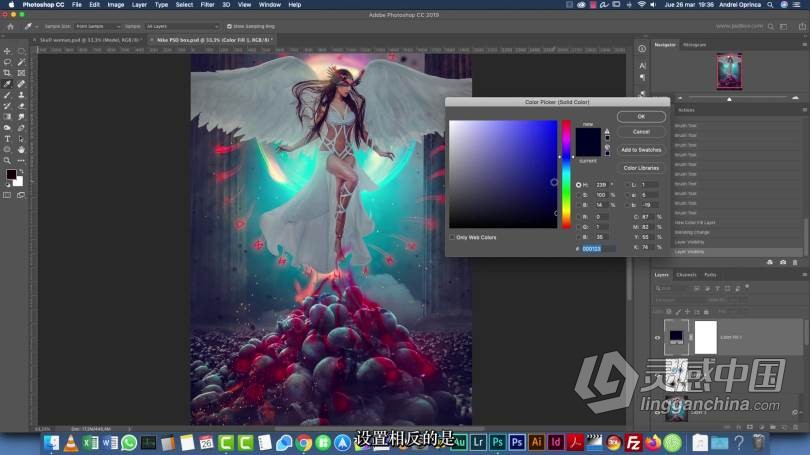Toggle Show Sampling Ring checkbox

(229, 26)
